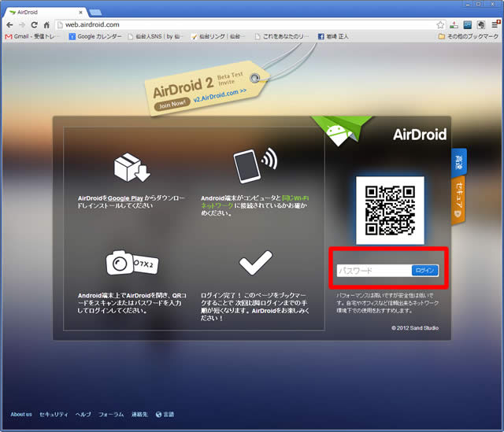Open the これをあなたのリ bookmark
The height and width of the screenshot is (432, 504).
click(x=282, y=36)
